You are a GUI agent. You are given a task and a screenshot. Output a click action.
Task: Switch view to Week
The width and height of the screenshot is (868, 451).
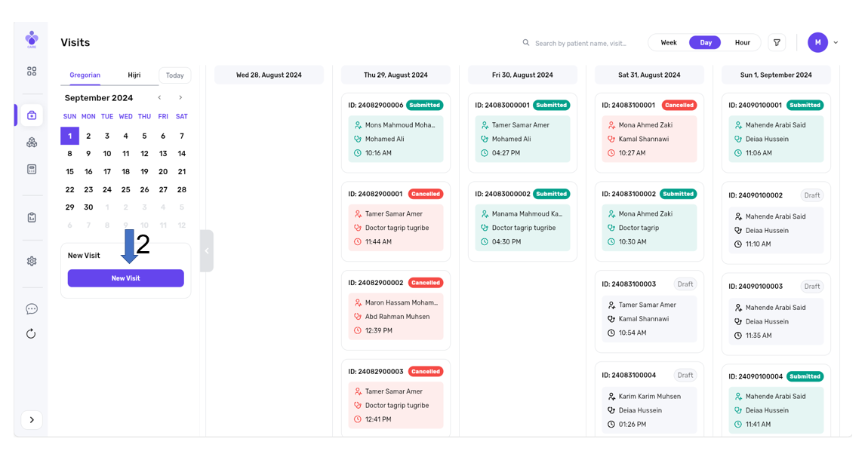[x=669, y=43]
